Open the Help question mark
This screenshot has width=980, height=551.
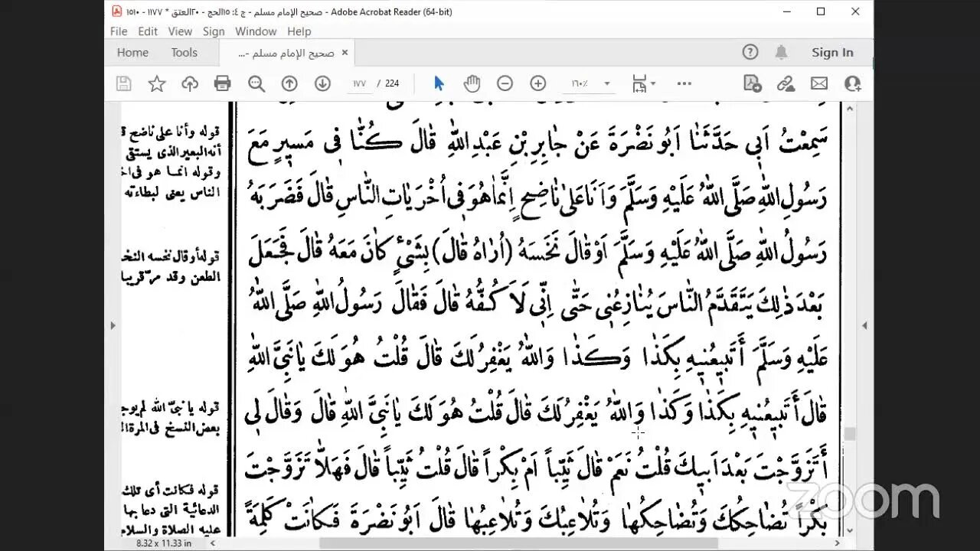coord(750,52)
